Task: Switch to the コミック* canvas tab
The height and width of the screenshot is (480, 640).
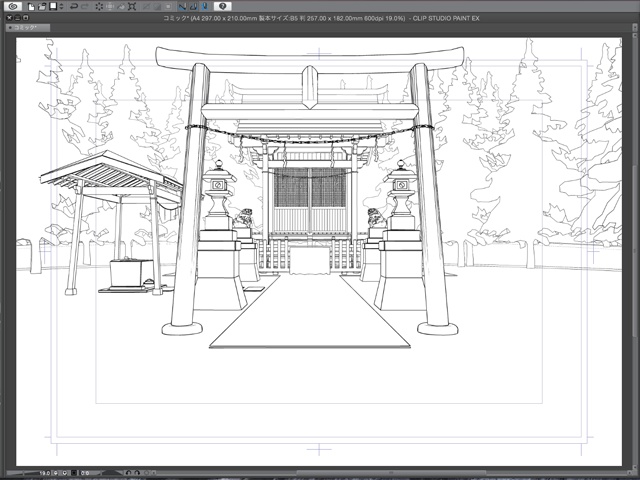Action: click(x=28, y=27)
